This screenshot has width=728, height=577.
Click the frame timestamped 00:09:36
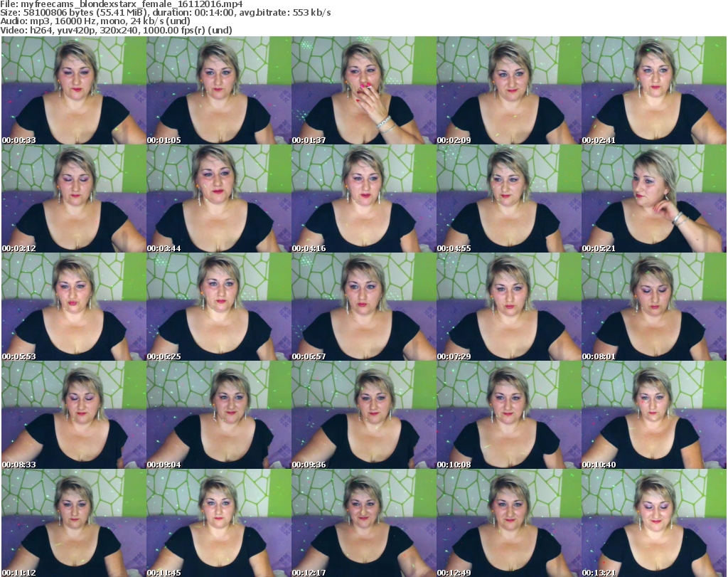(363, 415)
